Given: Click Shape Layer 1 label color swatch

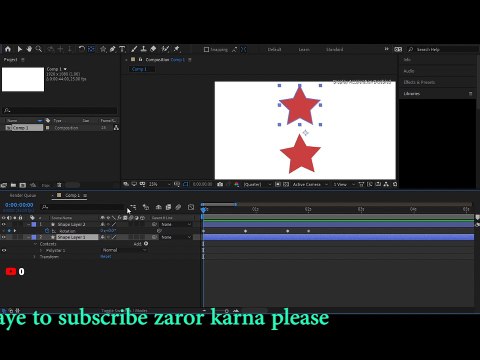Looking at the screenshot, I should (34, 237).
